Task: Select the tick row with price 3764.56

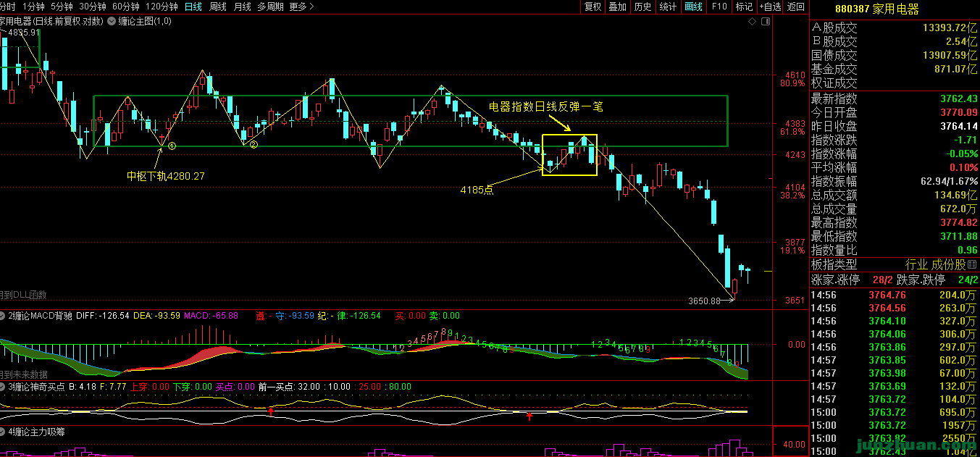Action: coord(895,308)
